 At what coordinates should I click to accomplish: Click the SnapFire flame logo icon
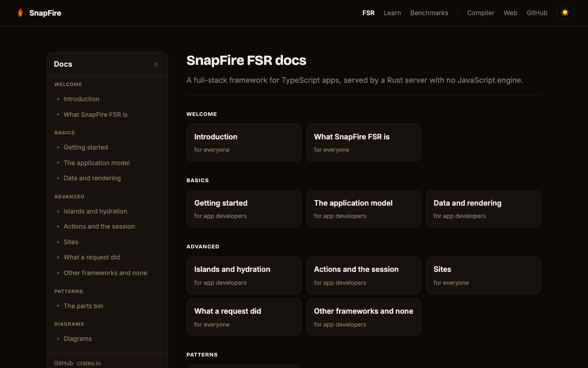[x=20, y=13]
